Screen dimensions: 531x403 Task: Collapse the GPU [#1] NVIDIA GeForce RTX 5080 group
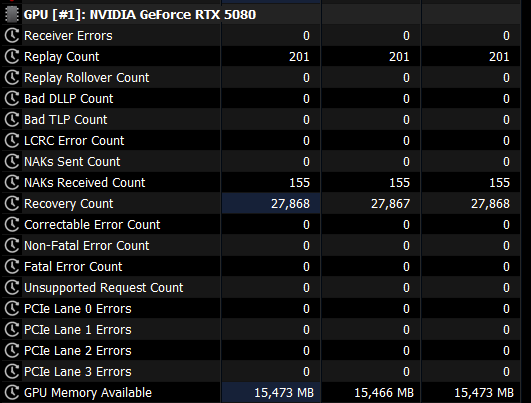[140, 15]
